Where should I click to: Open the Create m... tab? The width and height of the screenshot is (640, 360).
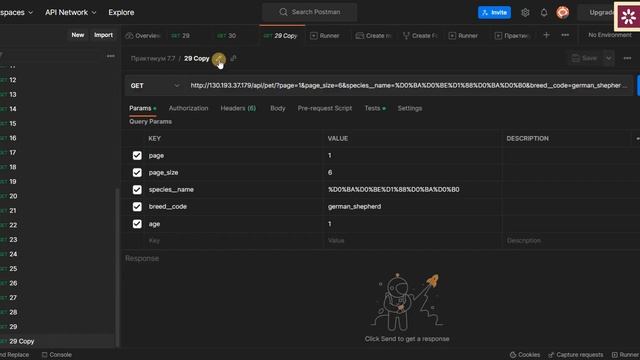(373, 36)
